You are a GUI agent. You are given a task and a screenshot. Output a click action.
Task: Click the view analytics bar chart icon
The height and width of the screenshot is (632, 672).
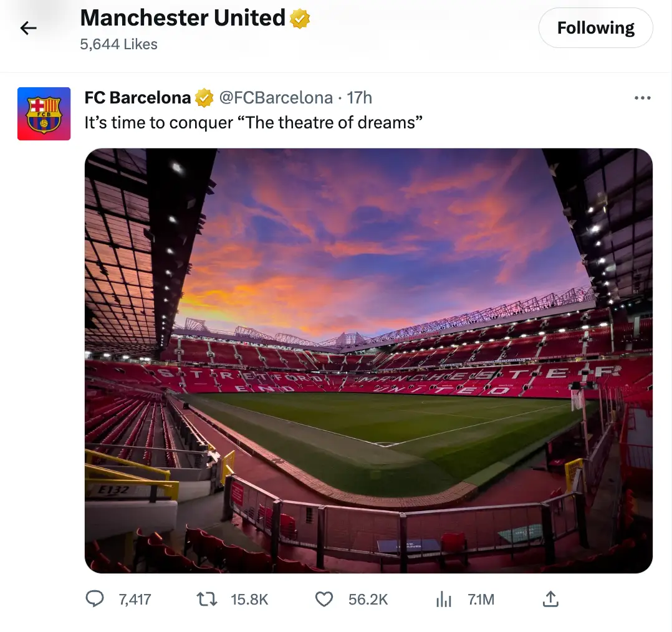coord(443,599)
